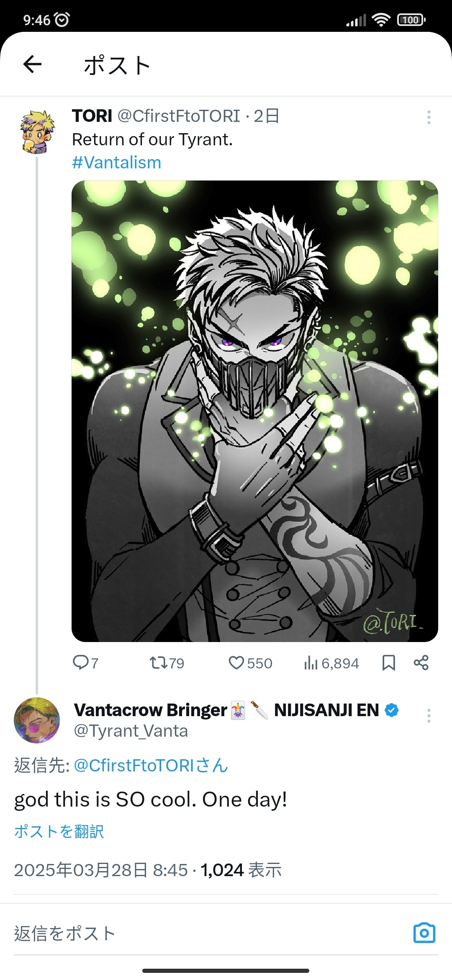
Task: Open Vantacrow Bringer's profile picture
Action: [x=37, y=720]
